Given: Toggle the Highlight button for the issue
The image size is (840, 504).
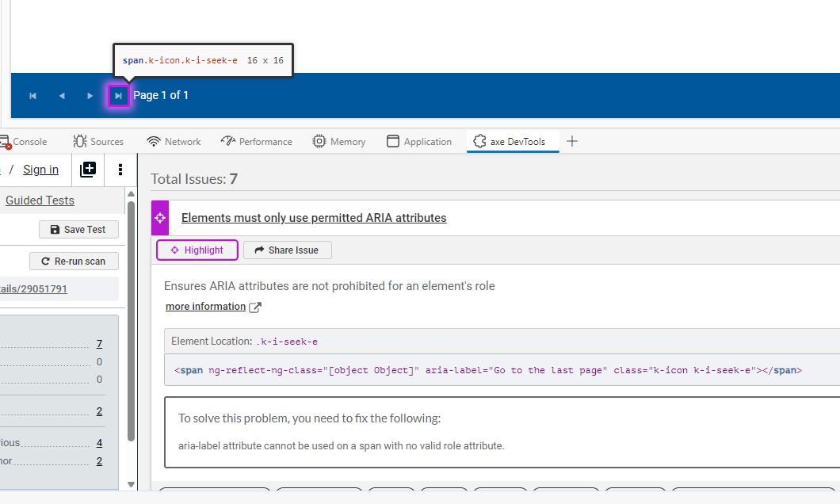Looking at the screenshot, I should 197,250.
